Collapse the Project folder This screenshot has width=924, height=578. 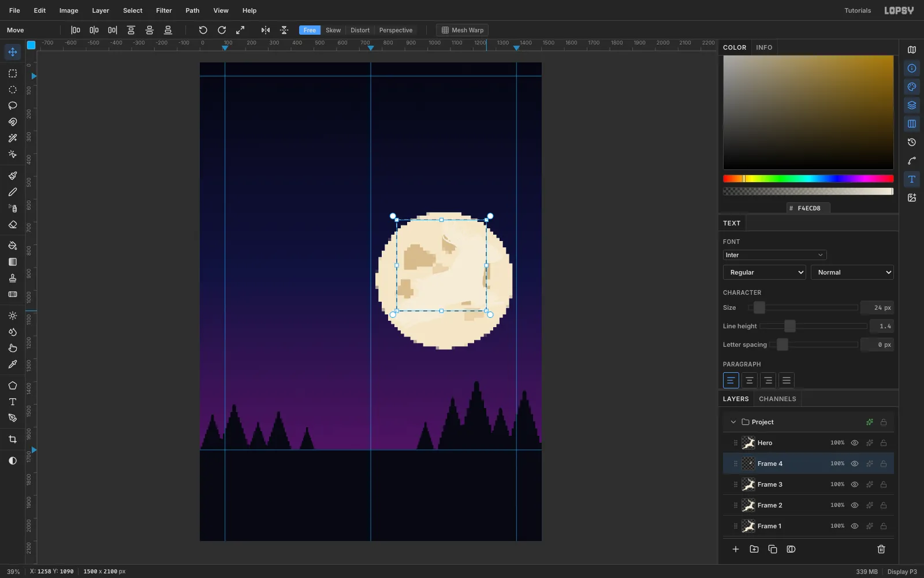(x=733, y=422)
